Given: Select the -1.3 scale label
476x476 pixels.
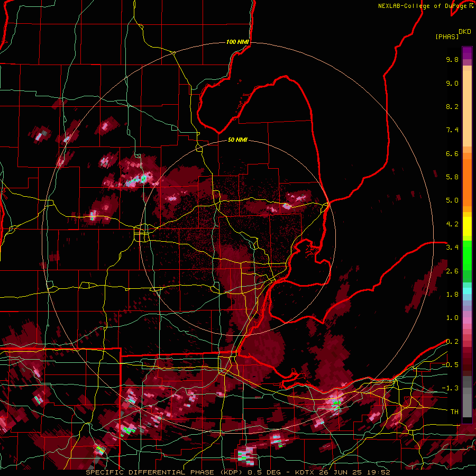Looking at the screenshot, I should click(450, 388).
